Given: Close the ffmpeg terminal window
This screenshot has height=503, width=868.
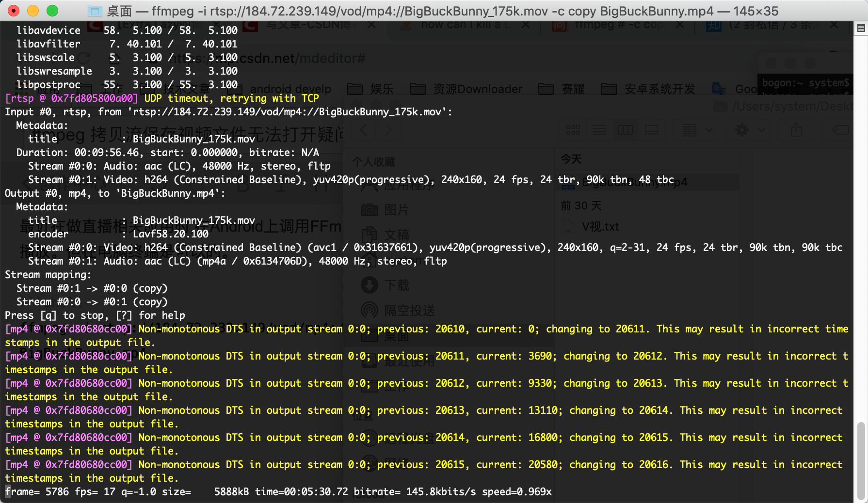Looking at the screenshot, I should pyautogui.click(x=14, y=11).
